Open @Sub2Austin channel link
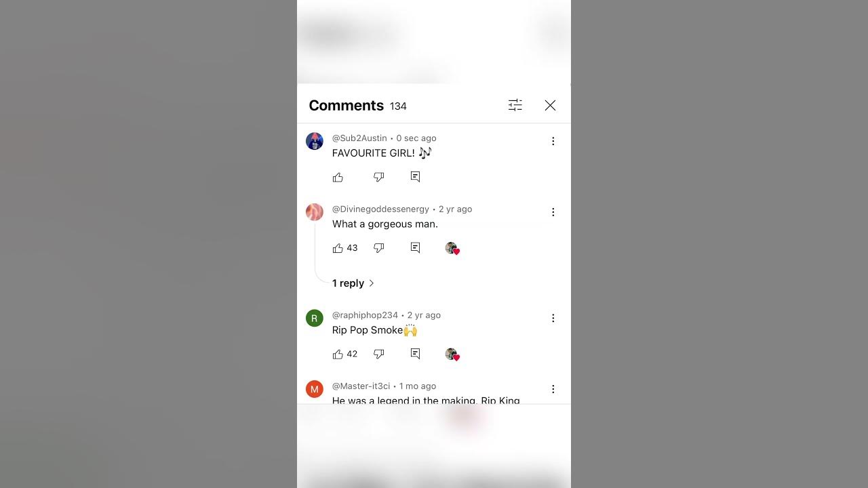868x488 pixels. [359, 138]
